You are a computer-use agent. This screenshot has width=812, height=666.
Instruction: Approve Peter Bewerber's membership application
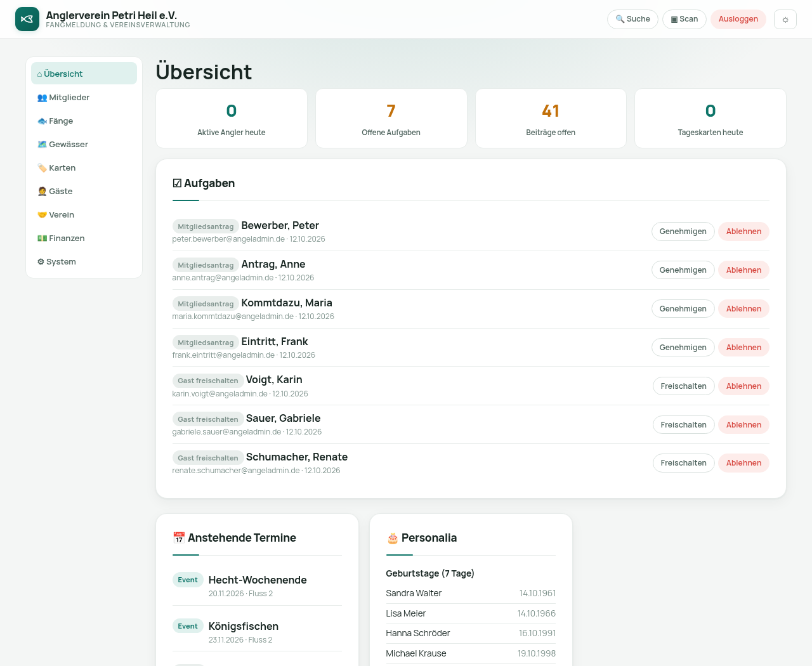683,232
